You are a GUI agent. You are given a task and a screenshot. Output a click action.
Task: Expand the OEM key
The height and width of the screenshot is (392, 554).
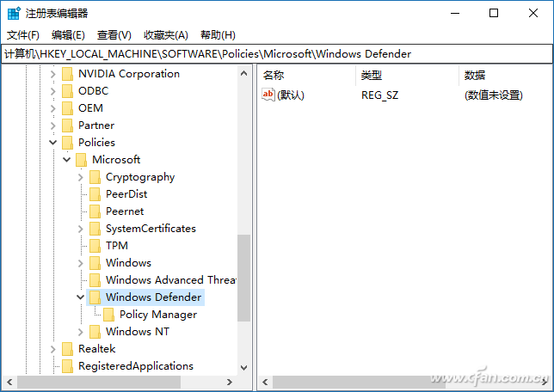point(53,108)
